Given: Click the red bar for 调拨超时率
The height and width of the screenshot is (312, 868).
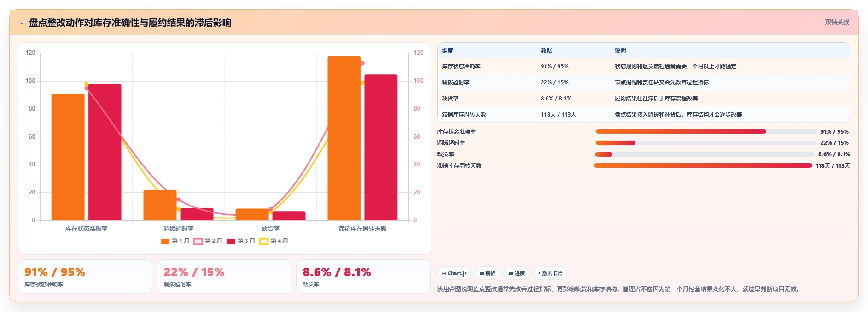Looking at the screenshot, I should 197,214.
